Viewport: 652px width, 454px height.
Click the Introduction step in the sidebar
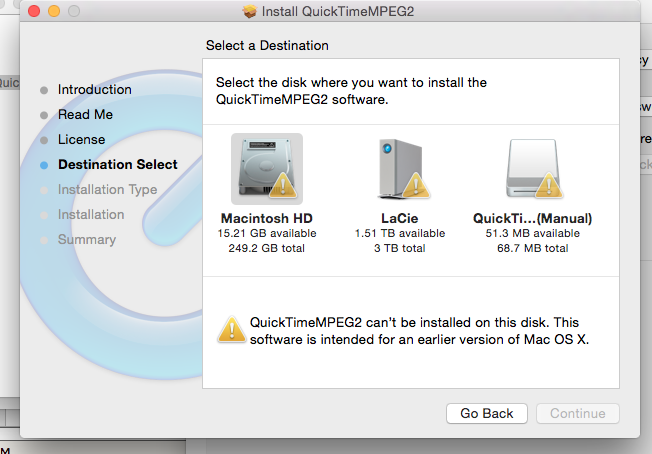(94, 89)
